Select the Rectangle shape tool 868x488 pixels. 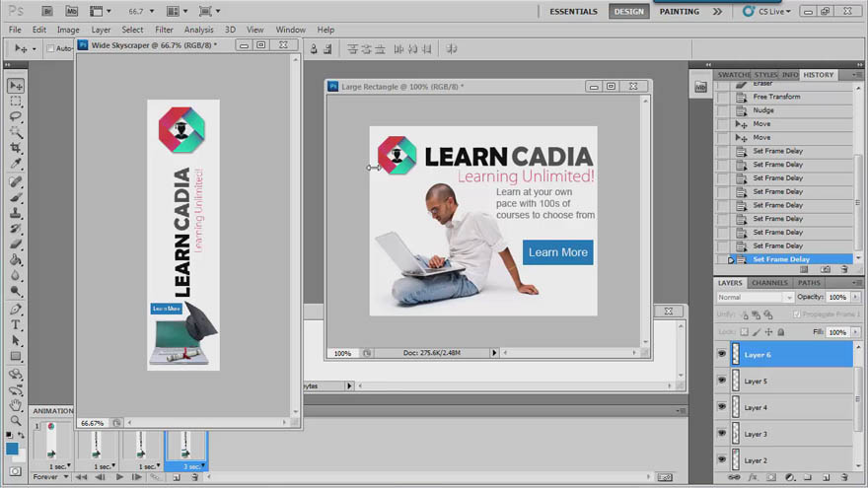(16, 356)
